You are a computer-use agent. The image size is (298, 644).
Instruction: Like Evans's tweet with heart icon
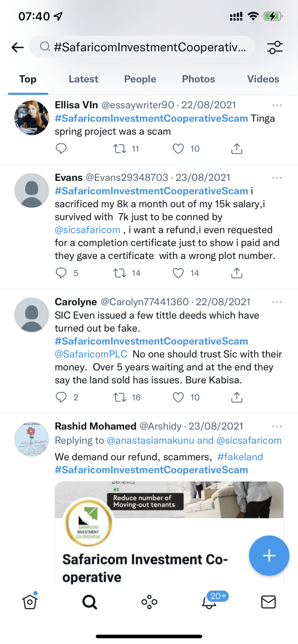click(178, 273)
